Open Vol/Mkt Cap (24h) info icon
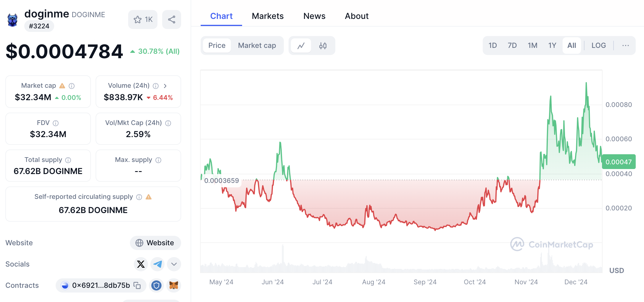 pyautogui.click(x=168, y=123)
